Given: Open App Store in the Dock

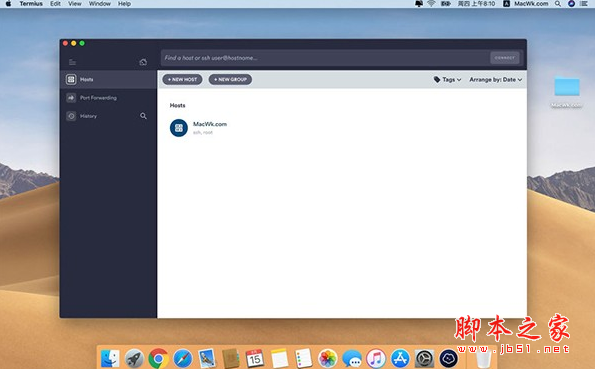Looking at the screenshot, I should (x=400, y=358).
